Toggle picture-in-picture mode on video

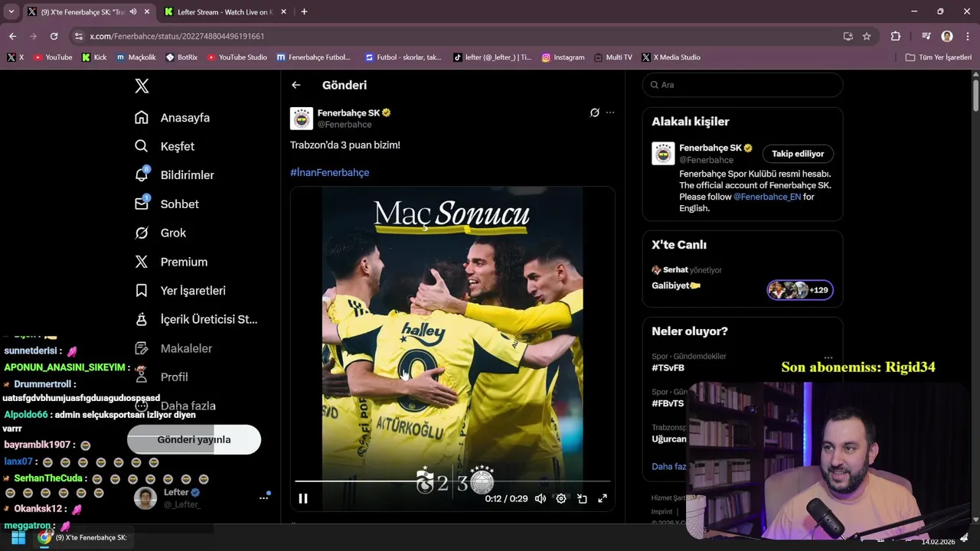(x=582, y=498)
